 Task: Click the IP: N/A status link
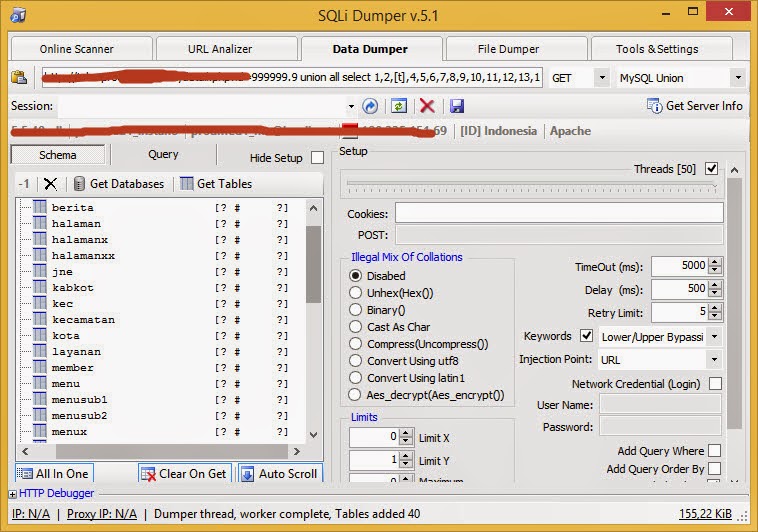tap(31, 514)
